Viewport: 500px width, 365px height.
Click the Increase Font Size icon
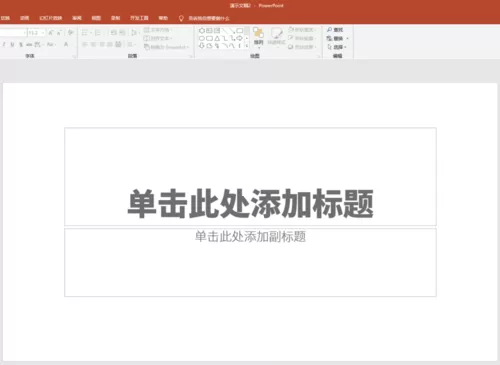click(x=51, y=33)
